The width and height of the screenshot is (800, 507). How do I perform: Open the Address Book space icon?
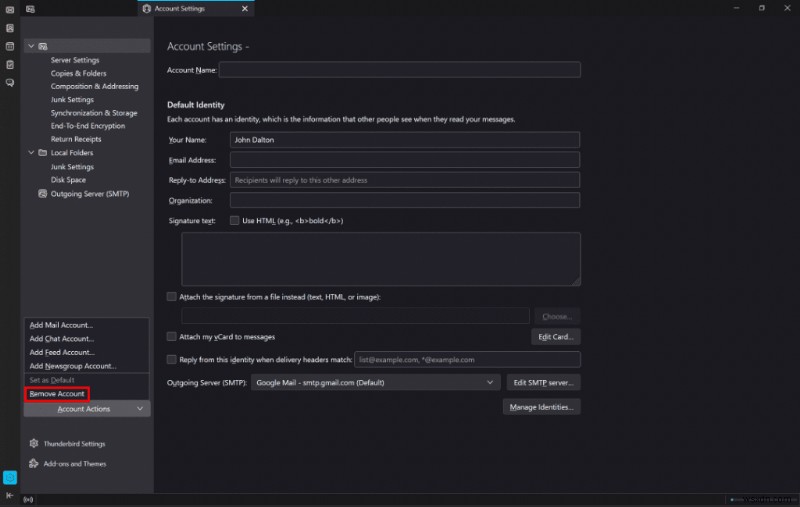(10, 28)
